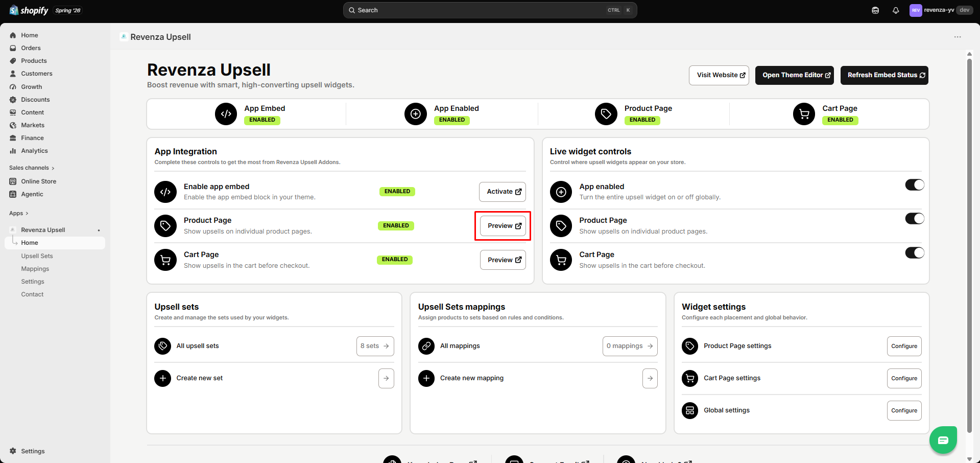Click the All mappings link icon

click(x=426, y=346)
